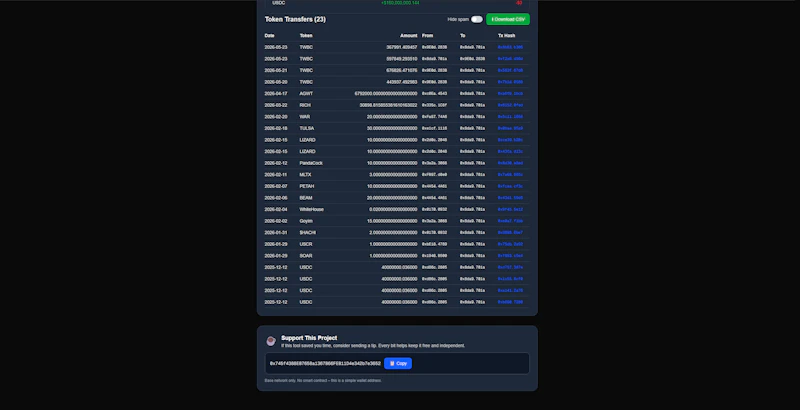Copy the tip wallet address
Image resolution: width=800 pixels, height=410 pixels.
398,364
